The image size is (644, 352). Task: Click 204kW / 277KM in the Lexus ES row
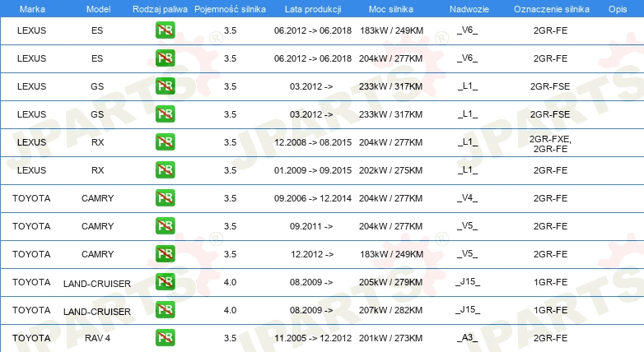tap(390, 58)
